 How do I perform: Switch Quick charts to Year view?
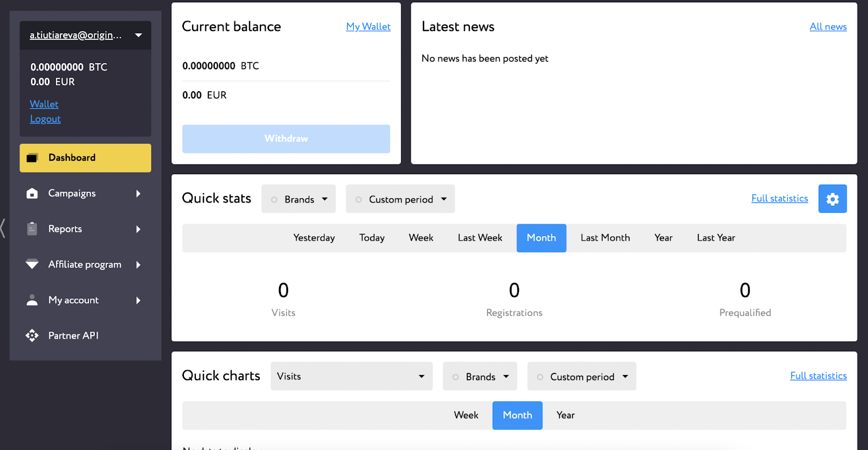point(565,415)
